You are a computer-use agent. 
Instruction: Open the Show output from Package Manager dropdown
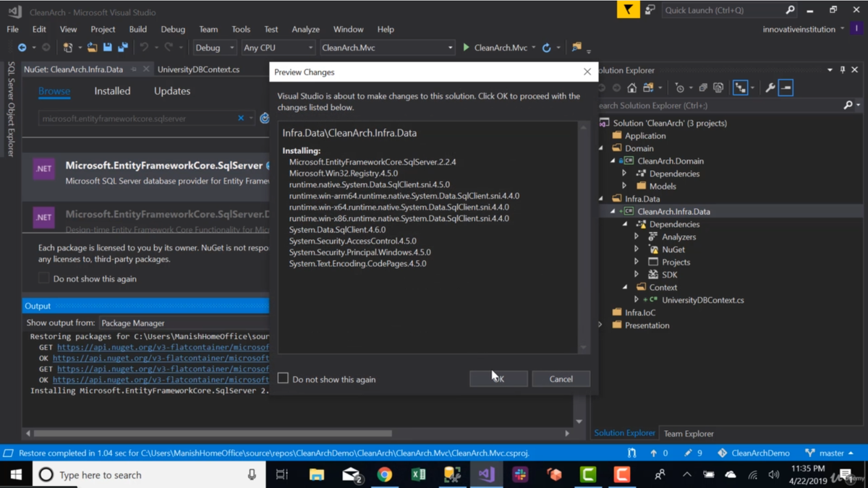184,323
